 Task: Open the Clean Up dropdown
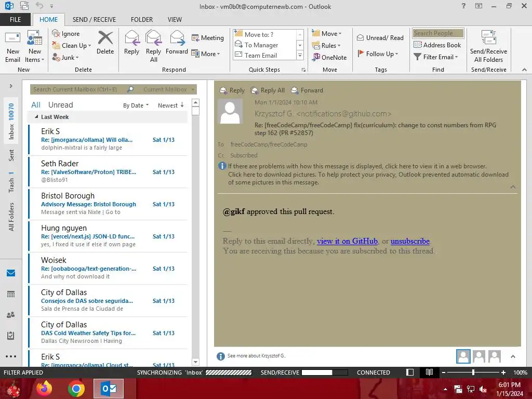click(x=72, y=46)
